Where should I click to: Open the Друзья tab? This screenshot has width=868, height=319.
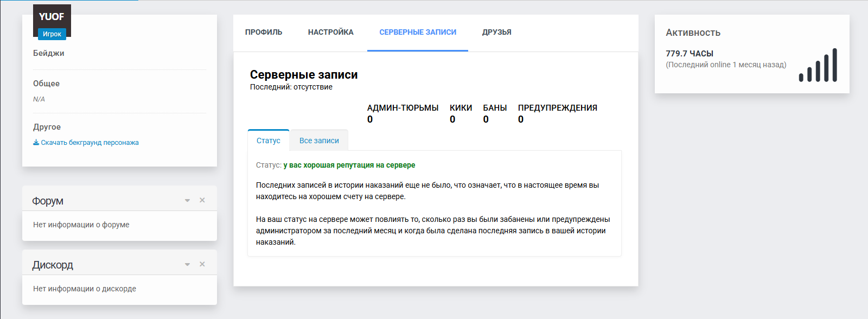click(497, 33)
